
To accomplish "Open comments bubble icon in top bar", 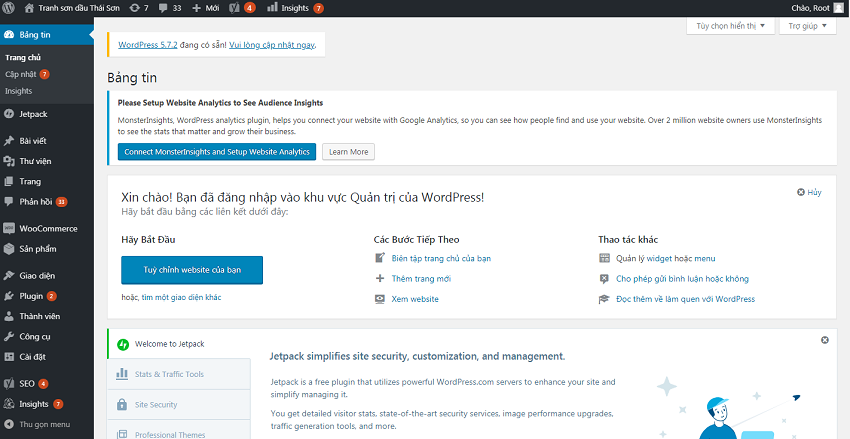I will [x=164, y=7].
